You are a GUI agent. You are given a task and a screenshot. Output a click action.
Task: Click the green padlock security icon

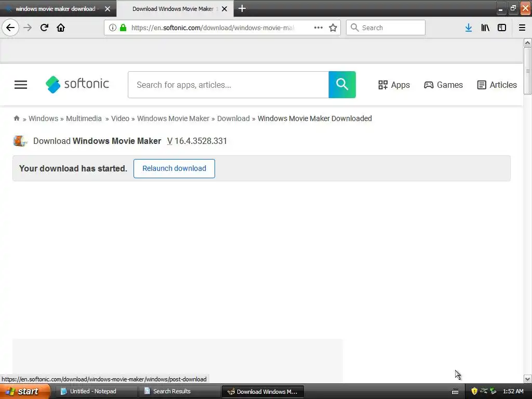(x=123, y=28)
